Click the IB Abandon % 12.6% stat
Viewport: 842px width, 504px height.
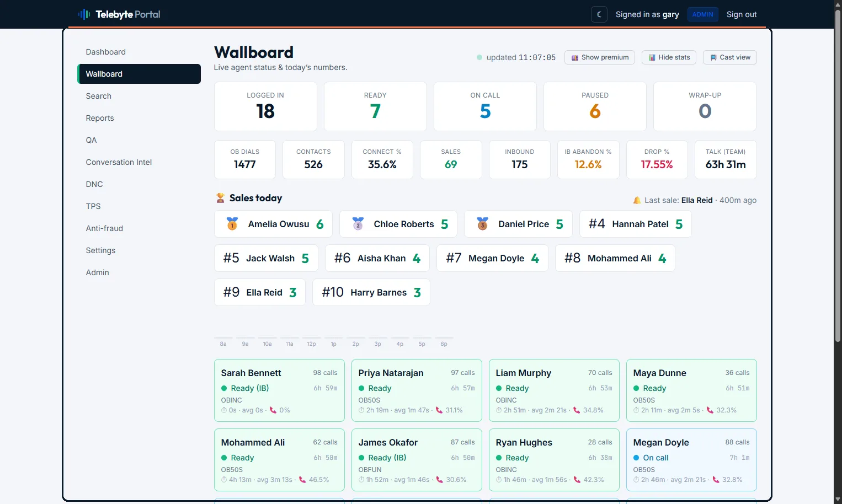tap(588, 159)
